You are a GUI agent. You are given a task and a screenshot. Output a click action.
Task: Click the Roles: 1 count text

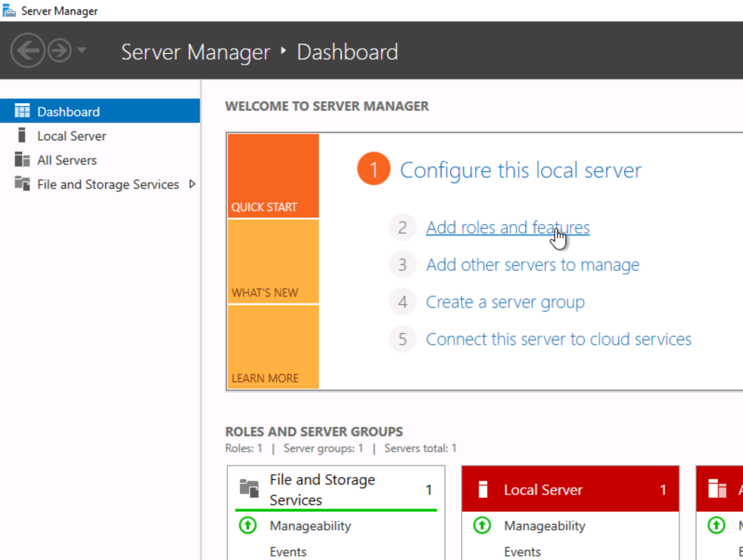click(x=244, y=448)
